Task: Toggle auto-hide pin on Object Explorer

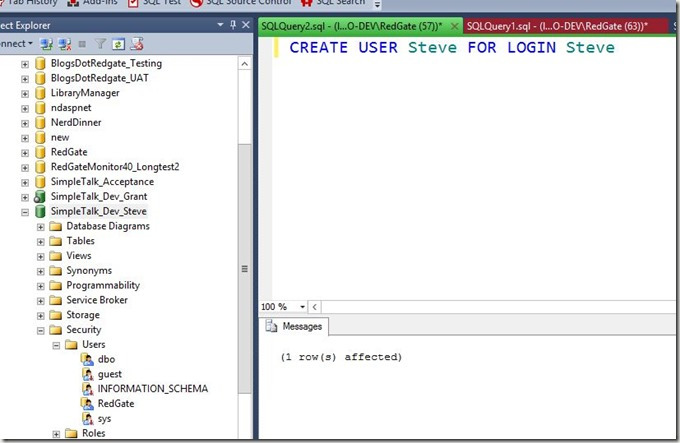Action: 233,25
